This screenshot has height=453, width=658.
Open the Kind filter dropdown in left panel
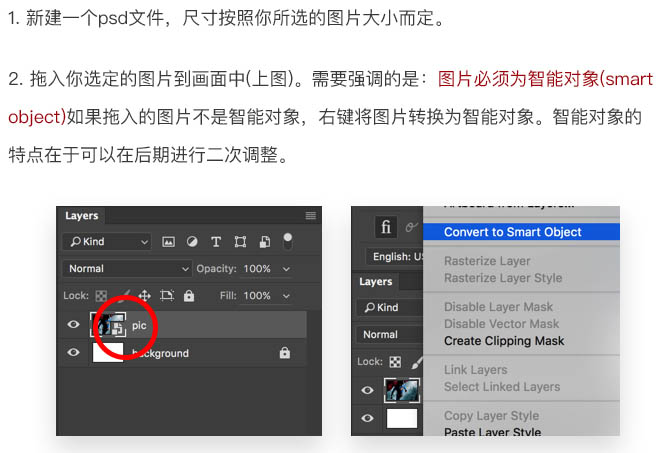(x=107, y=242)
